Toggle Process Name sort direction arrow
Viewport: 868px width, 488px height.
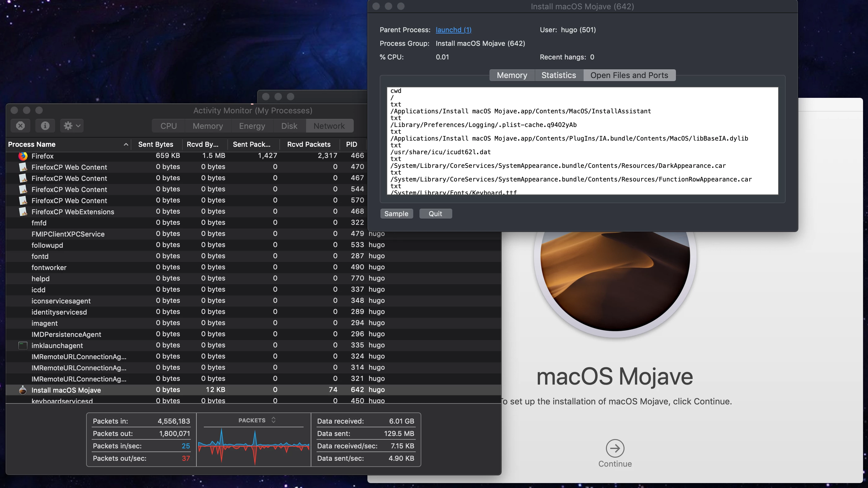[x=126, y=145]
